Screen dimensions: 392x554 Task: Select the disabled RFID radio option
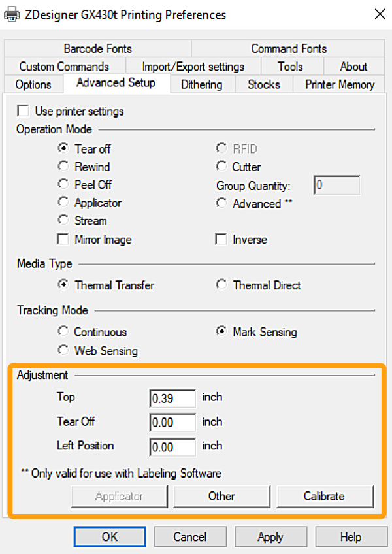(221, 148)
